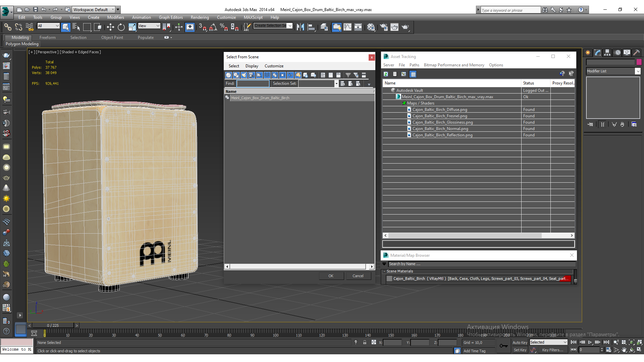Open Display menu in Select From Scene

(252, 66)
